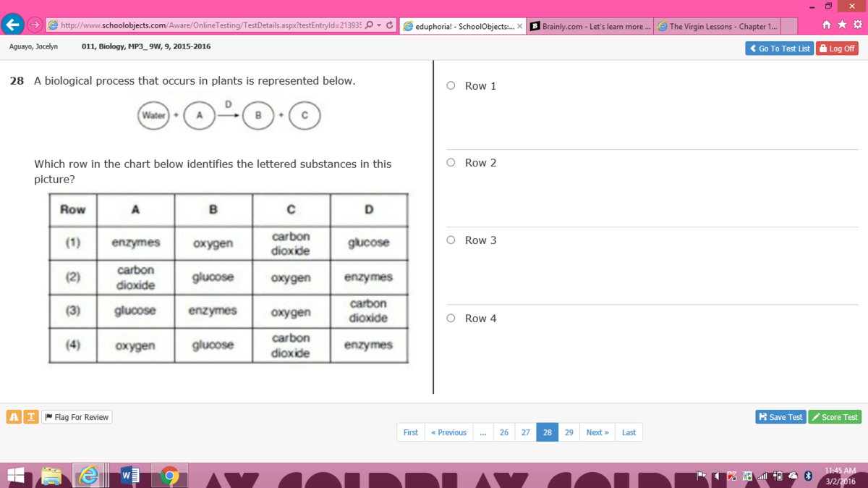Go to the Next question

[597, 432]
